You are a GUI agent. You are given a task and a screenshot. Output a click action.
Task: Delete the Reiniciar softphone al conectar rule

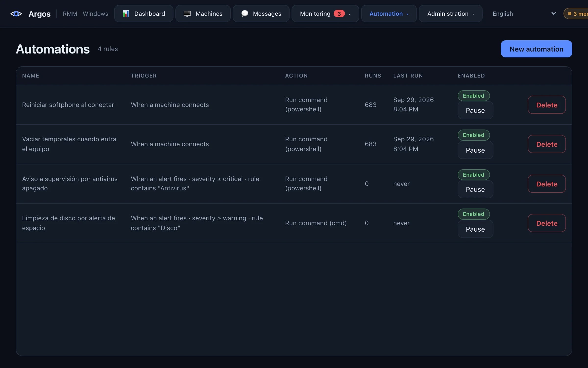click(x=547, y=105)
